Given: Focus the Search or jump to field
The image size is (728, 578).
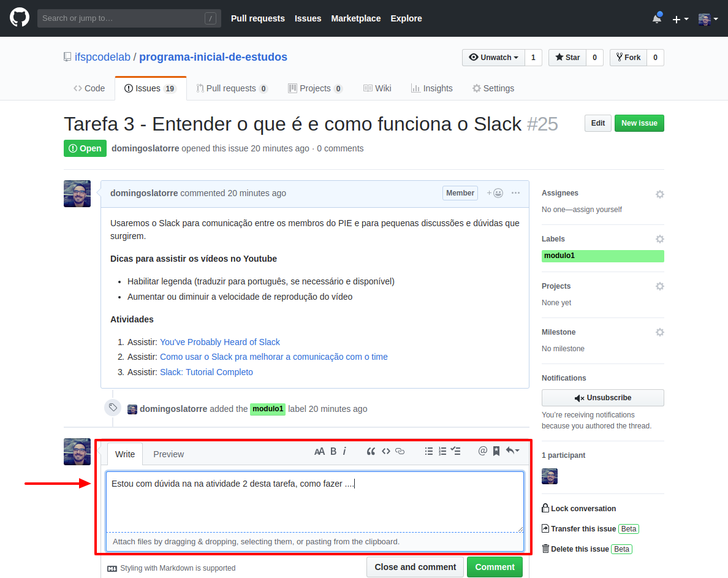Looking at the screenshot, I should click(x=129, y=18).
